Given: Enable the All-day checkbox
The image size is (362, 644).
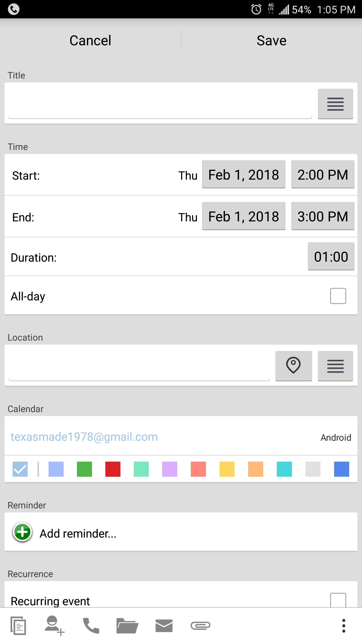Looking at the screenshot, I should (338, 296).
